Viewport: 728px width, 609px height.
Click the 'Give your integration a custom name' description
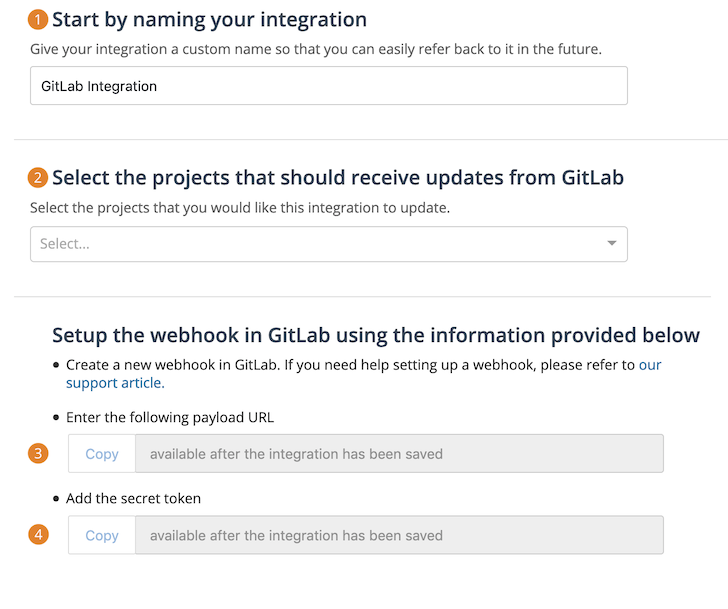click(x=315, y=49)
